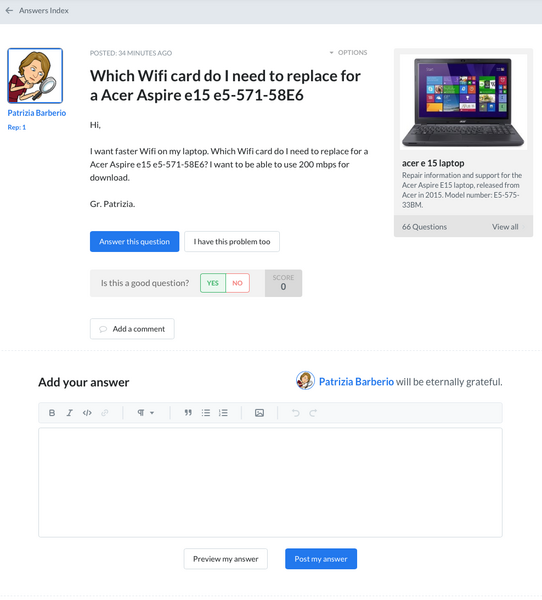
Task: Go back to Answers Index
Action: tap(37, 11)
